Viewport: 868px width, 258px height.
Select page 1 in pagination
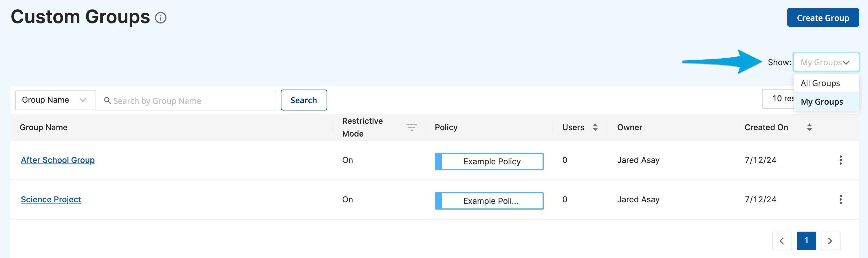(806, 241)
